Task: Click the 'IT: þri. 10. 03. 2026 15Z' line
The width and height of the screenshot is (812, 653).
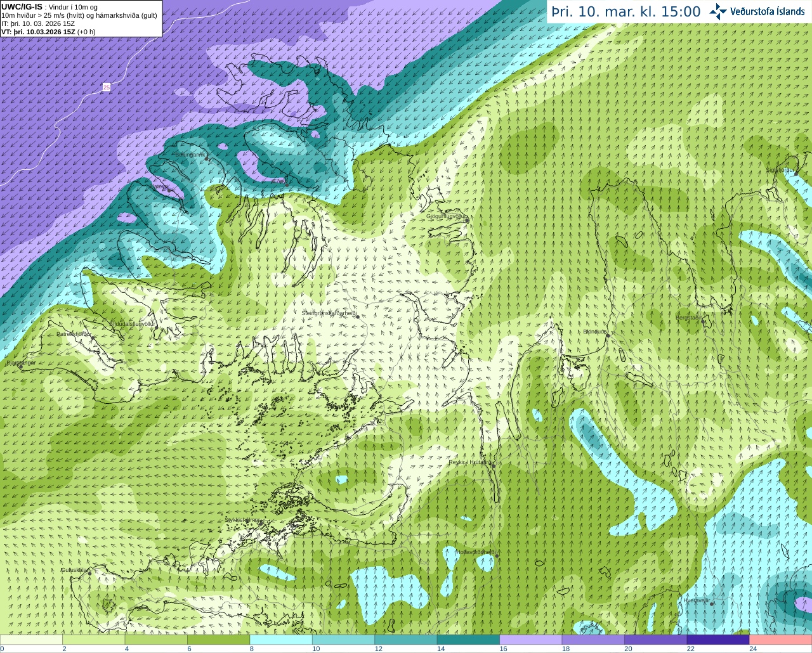Action: coord(38,23)
